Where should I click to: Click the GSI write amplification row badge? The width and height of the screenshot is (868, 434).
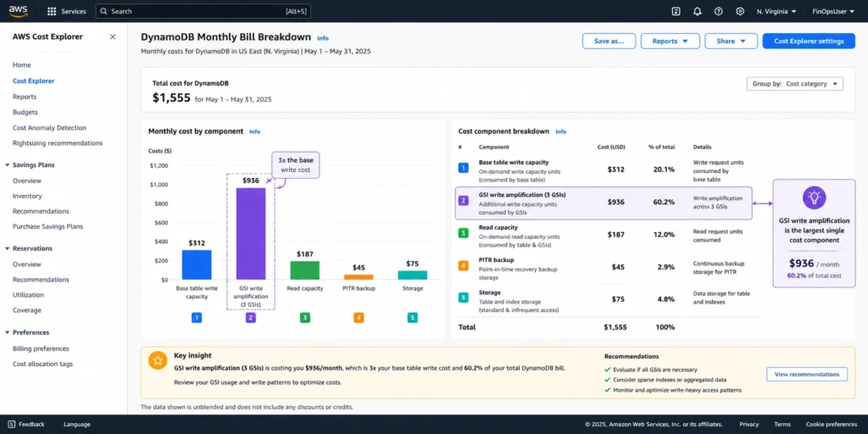click(x=464, y=200)
